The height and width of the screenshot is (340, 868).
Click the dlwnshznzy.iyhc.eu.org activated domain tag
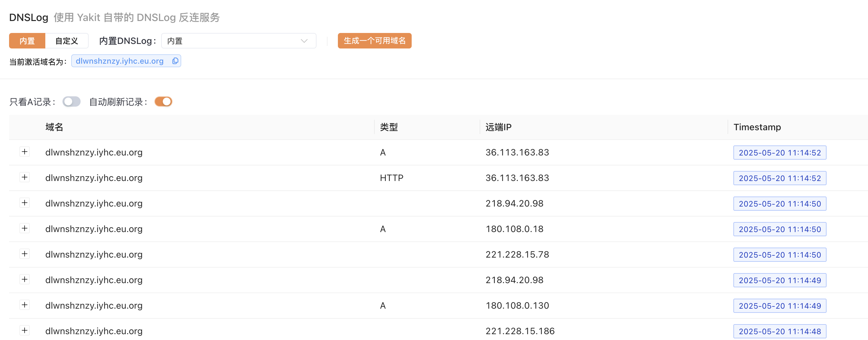tap(120, 61)
